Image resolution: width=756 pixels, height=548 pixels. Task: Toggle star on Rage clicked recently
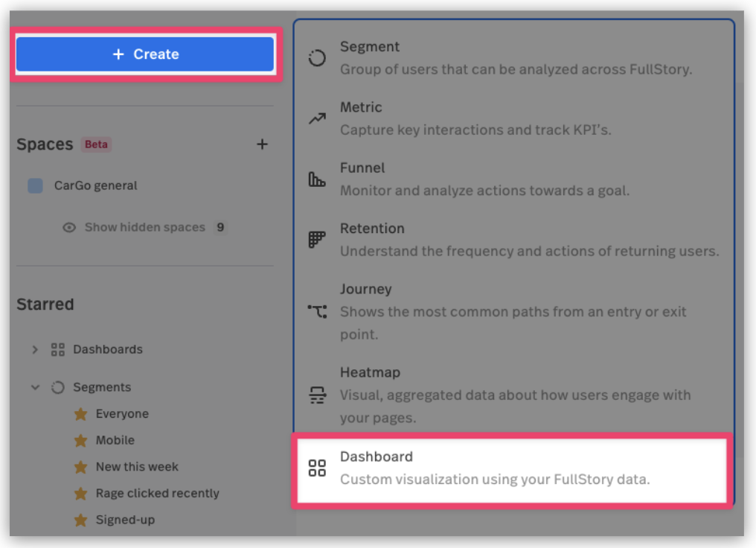(x=80, y=494)
